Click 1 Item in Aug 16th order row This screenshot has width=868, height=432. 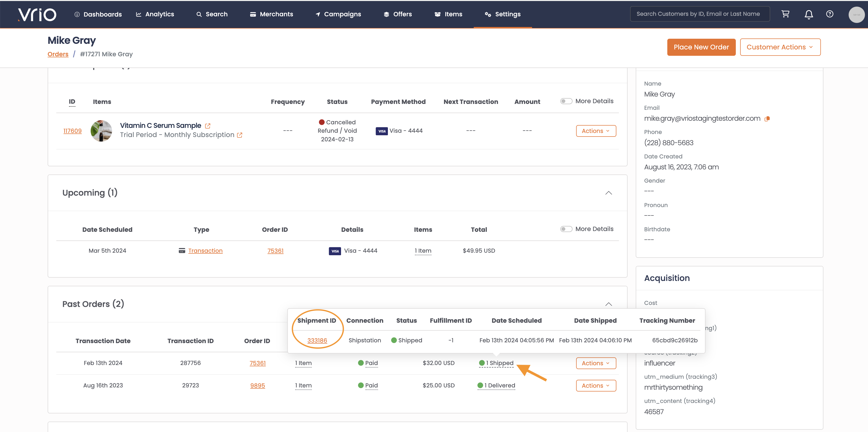pos(303,385)
